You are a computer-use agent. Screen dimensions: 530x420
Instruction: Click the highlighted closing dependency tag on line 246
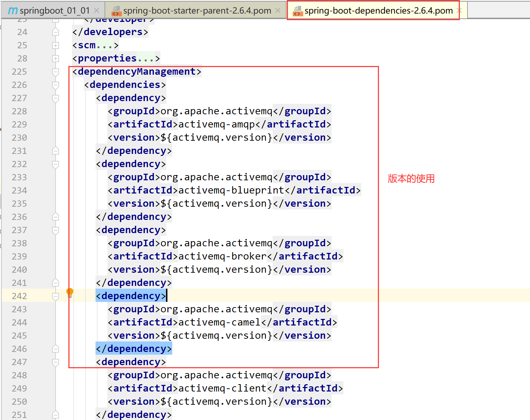click(134, 349)
